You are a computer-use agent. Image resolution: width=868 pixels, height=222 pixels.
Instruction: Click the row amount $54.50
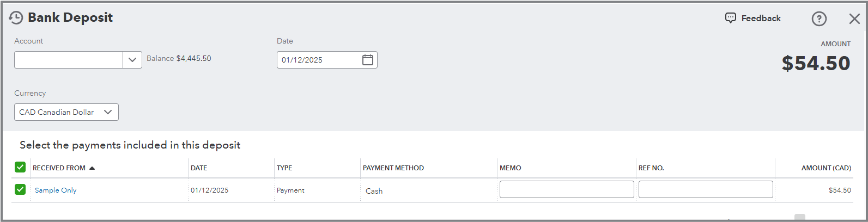pos(840,190)
